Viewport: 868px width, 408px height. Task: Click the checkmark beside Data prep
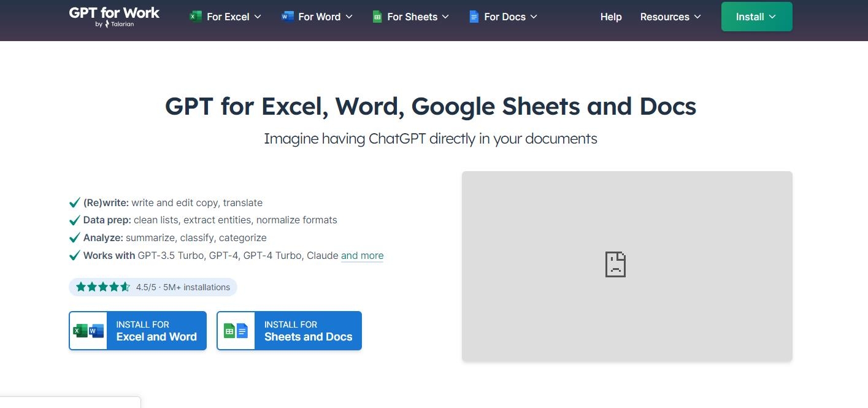(x=75, y=220)
